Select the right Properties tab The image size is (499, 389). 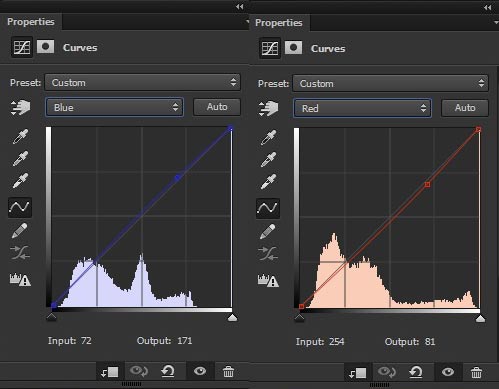tap(279, 23)
